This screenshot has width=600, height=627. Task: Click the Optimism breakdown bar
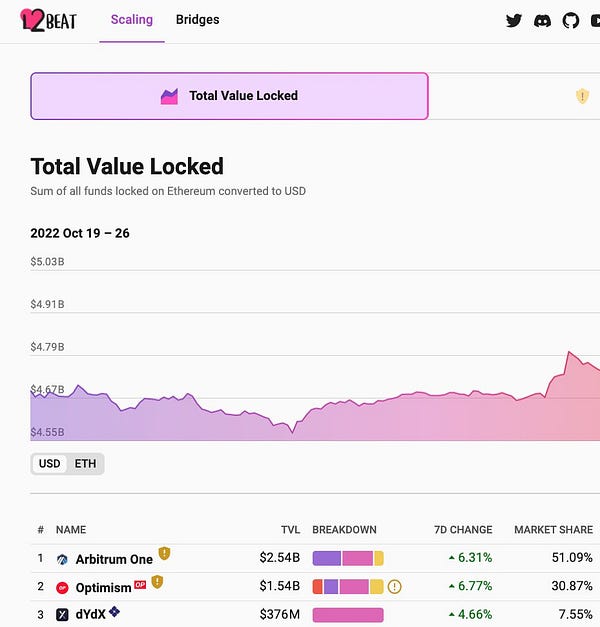point(348,587)
